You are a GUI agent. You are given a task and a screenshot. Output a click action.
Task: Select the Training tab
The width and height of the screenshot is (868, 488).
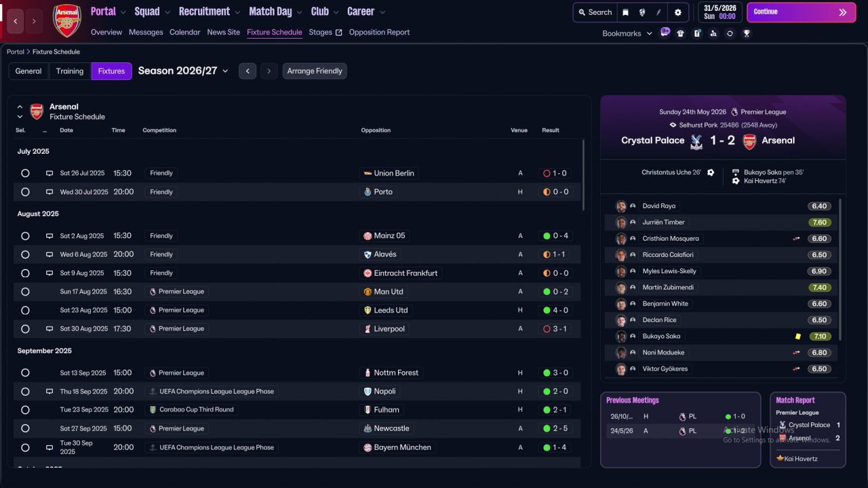(70, 71)
